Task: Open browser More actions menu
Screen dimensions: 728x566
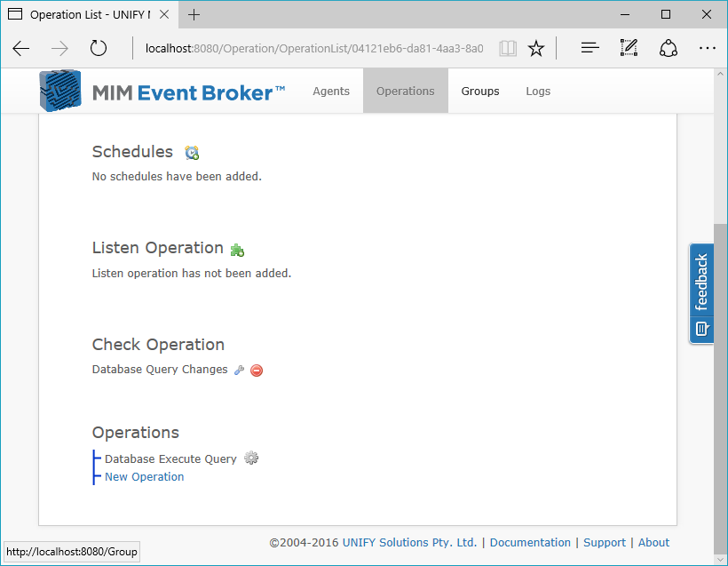Action: pyautogui.click(x=707, y=48)
